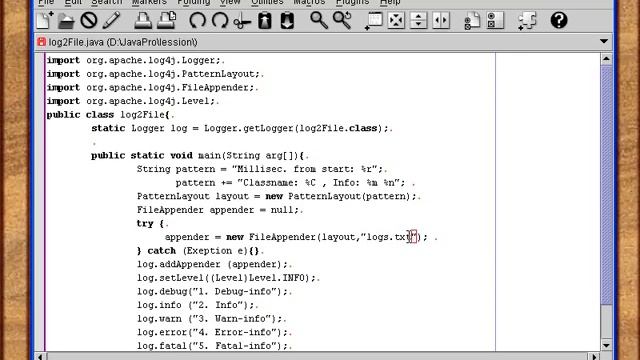Click the "PatternLayout layout = new" line
This screenshot has width=640, height=360.
[278, 196]
